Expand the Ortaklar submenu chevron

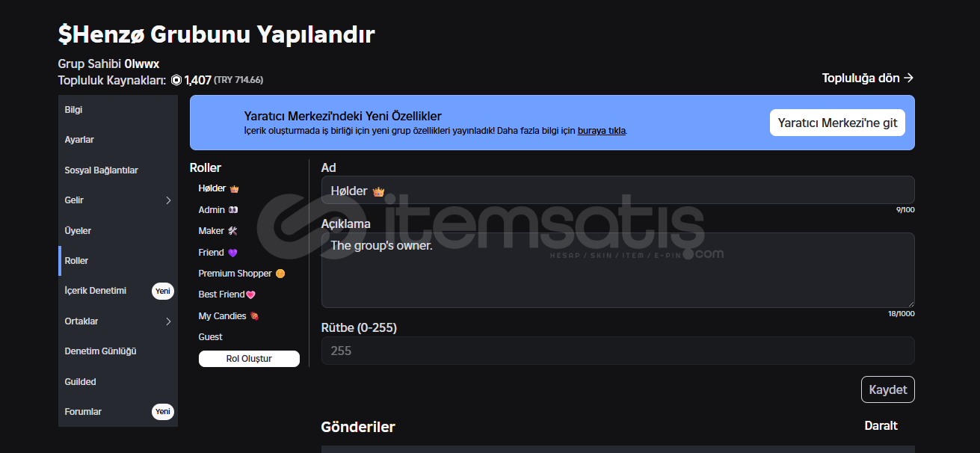[x=168, y=321]
